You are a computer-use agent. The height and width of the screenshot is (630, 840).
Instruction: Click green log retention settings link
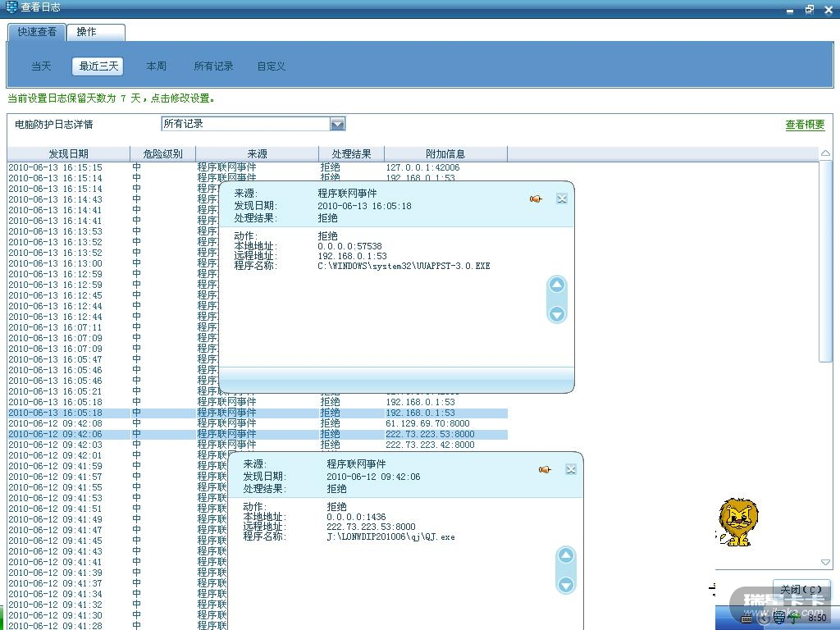112,98
